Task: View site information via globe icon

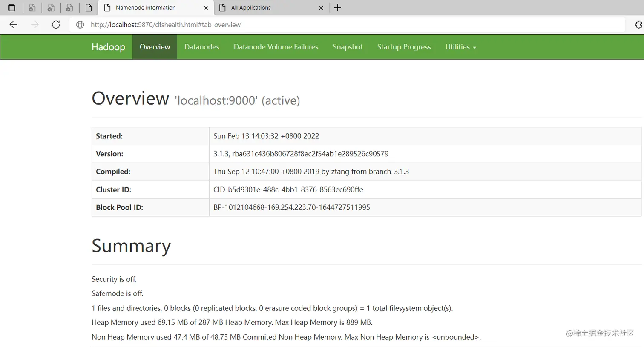Action: click(80, 25)
